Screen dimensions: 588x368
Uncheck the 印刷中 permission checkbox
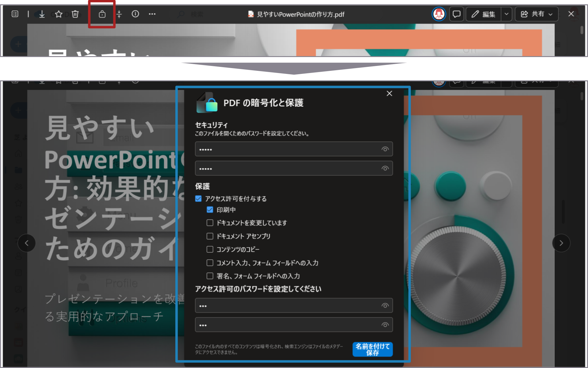tap(210, 210)
